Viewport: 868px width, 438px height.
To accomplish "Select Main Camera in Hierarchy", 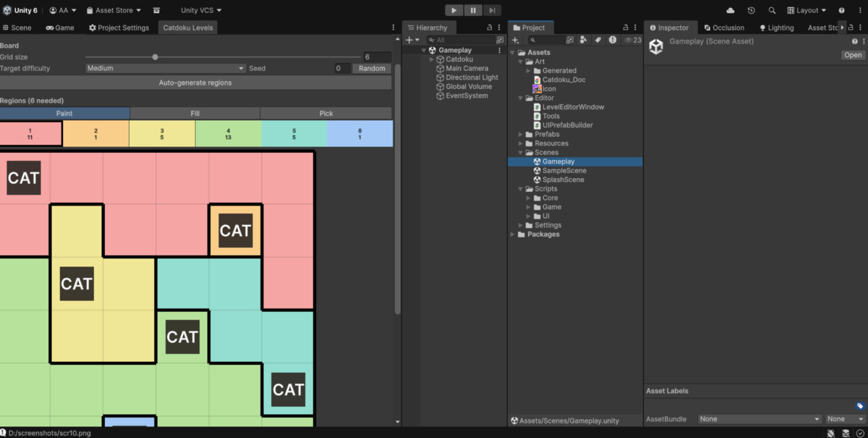I will [x=467, y=68].
